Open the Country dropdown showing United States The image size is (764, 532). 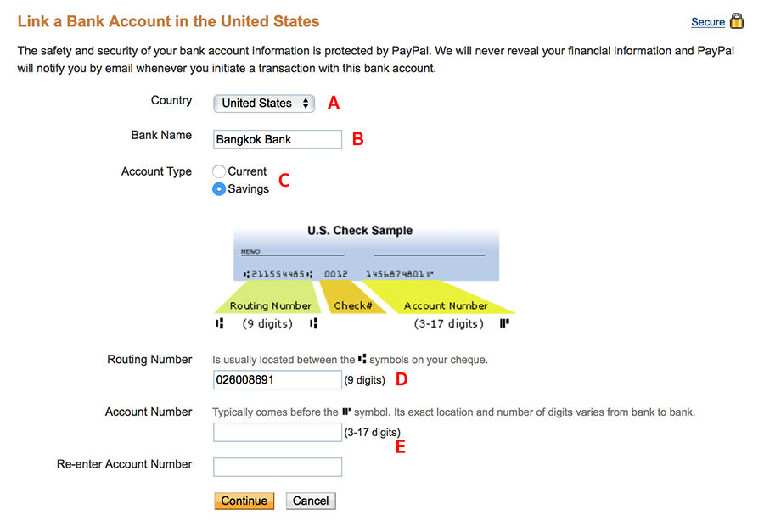coord(264,104)
